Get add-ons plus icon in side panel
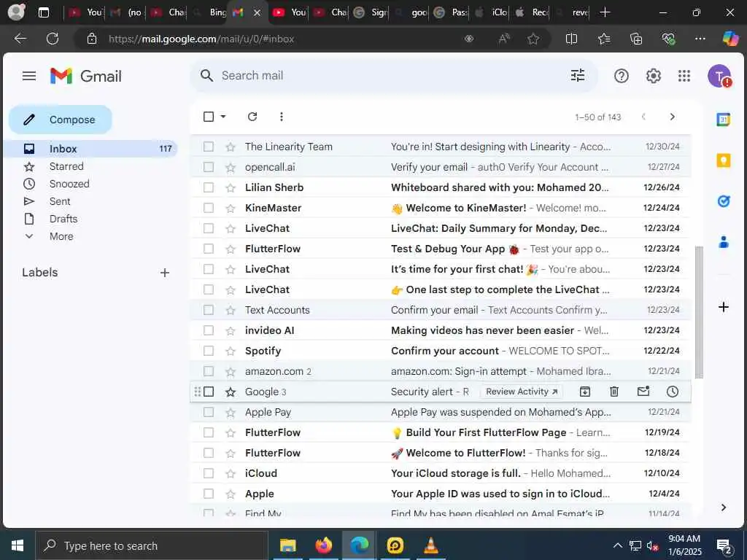This screenshot has height=560, width=747. pyautogui.click(x=723, y=307)
